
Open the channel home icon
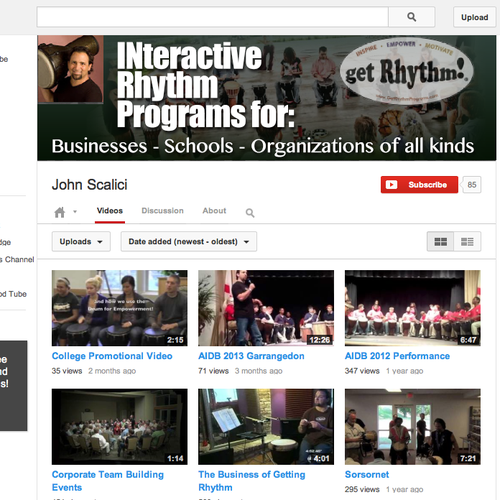coord(60,212)
